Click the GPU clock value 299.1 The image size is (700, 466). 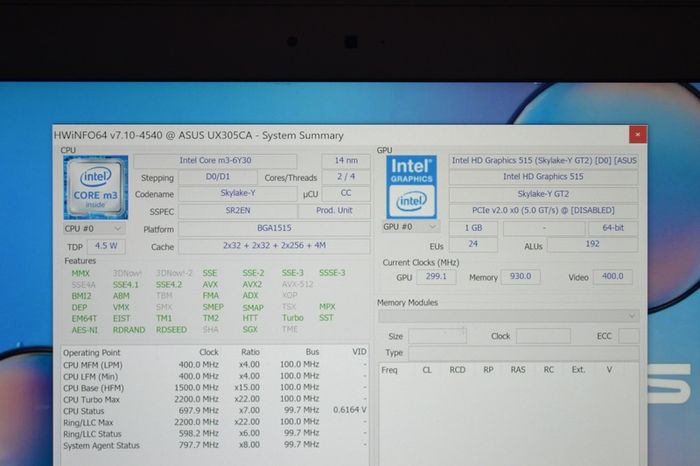click(436, 277)
